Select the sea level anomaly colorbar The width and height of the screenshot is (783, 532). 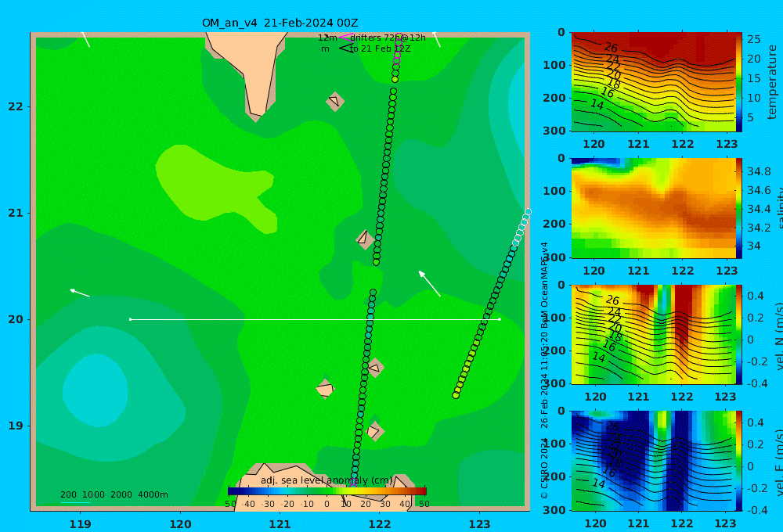[327, 491]
